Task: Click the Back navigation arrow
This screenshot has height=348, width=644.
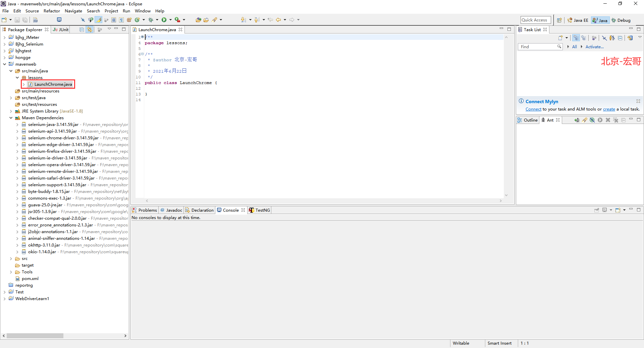Action: click(278, 20)
